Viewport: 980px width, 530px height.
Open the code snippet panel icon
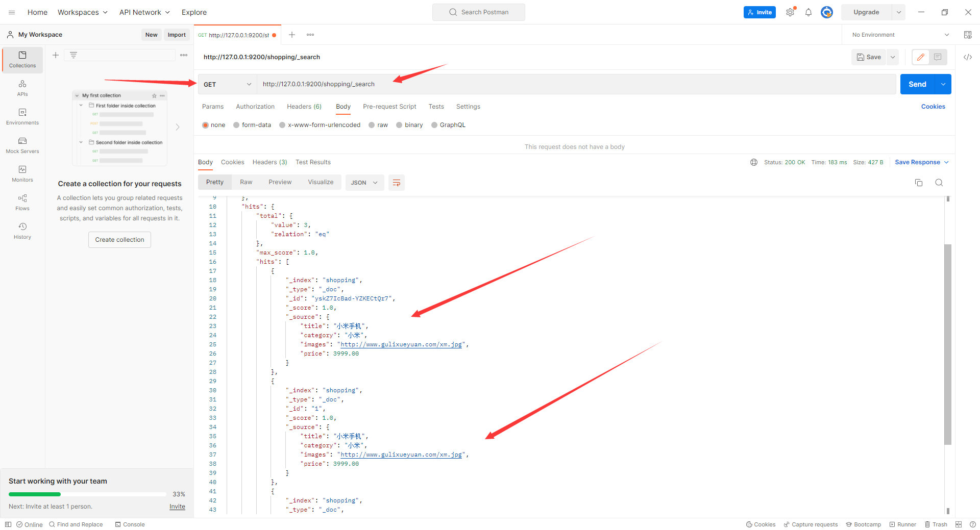(968, 57)
